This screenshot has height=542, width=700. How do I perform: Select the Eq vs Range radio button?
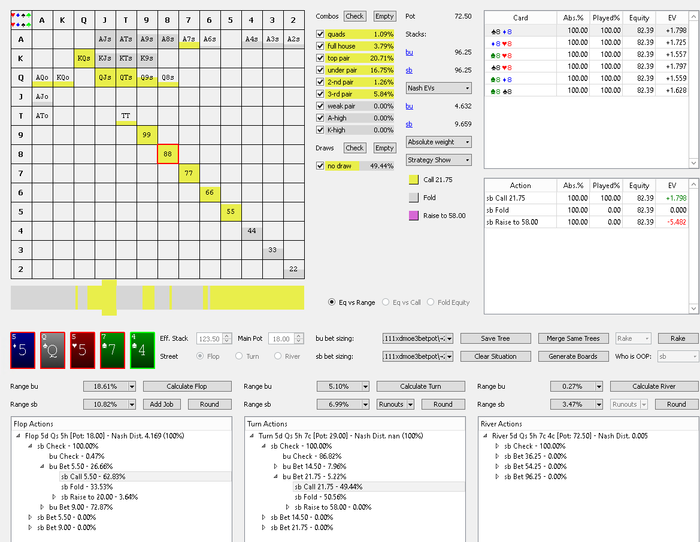(332, 302)
